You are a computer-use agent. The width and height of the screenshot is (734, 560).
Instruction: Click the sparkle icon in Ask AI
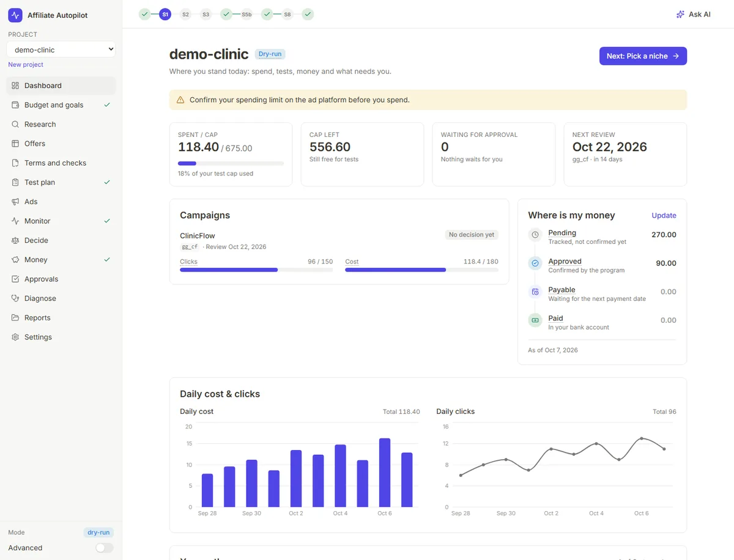pos(680,14)
